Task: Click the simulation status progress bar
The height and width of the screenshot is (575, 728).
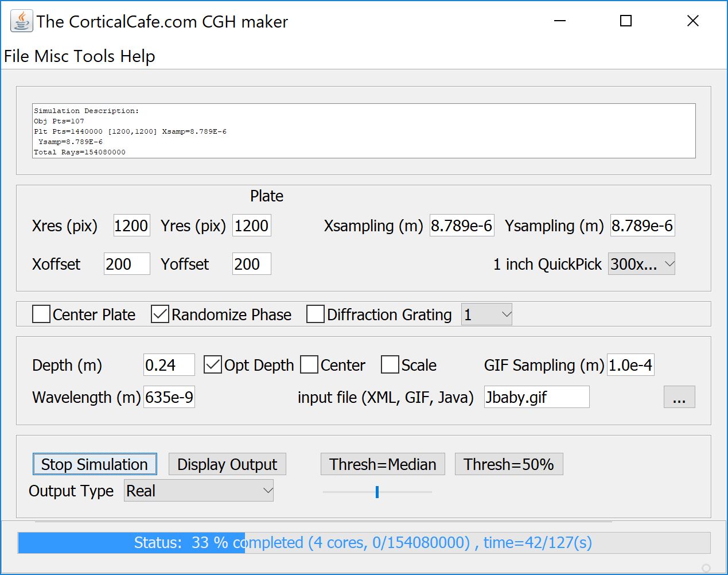Action: pos(364,543)
